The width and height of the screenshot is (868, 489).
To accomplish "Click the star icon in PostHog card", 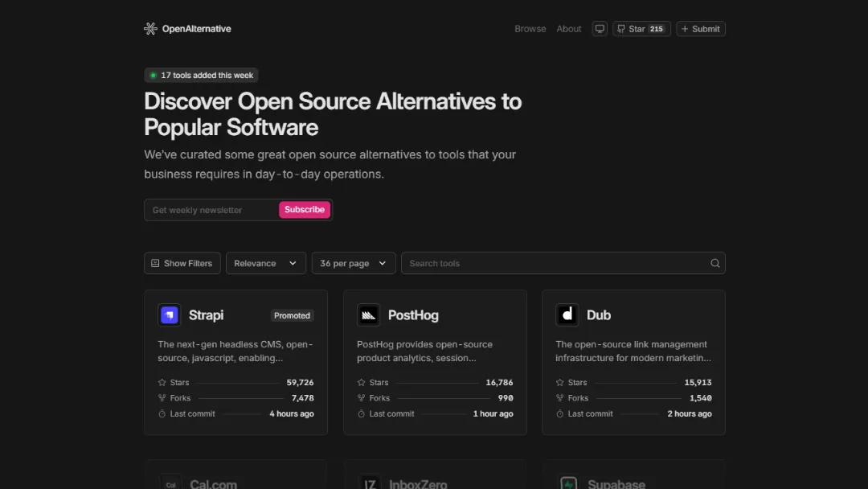I will pyautogui.click(x=362, y=382).
